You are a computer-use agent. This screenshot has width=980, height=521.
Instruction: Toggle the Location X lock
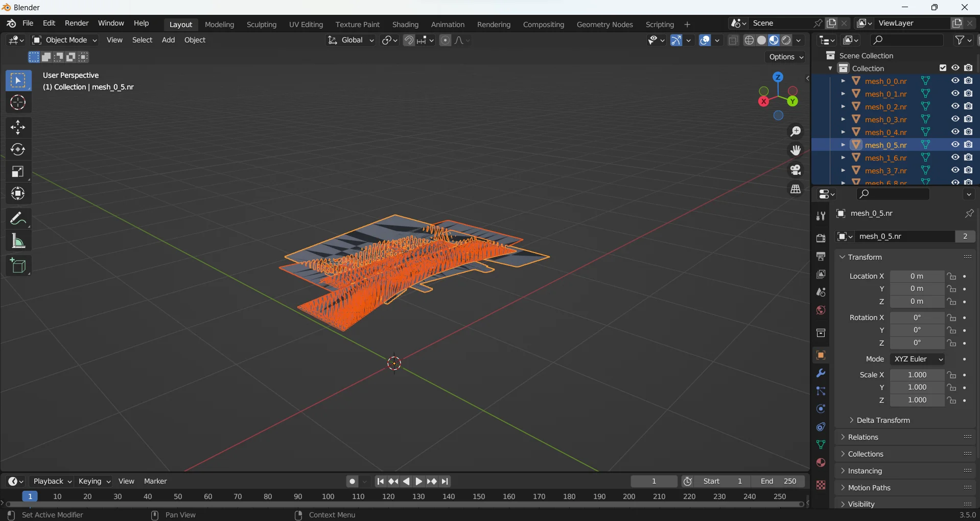tap(951, 276)
